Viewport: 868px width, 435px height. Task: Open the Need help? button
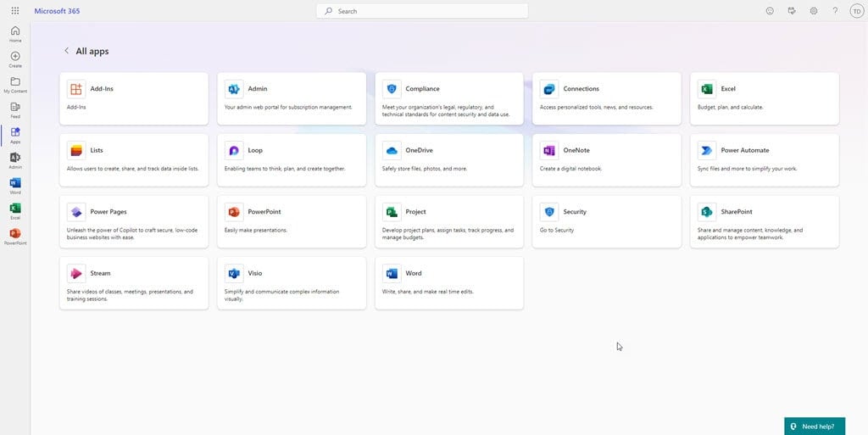815,427
